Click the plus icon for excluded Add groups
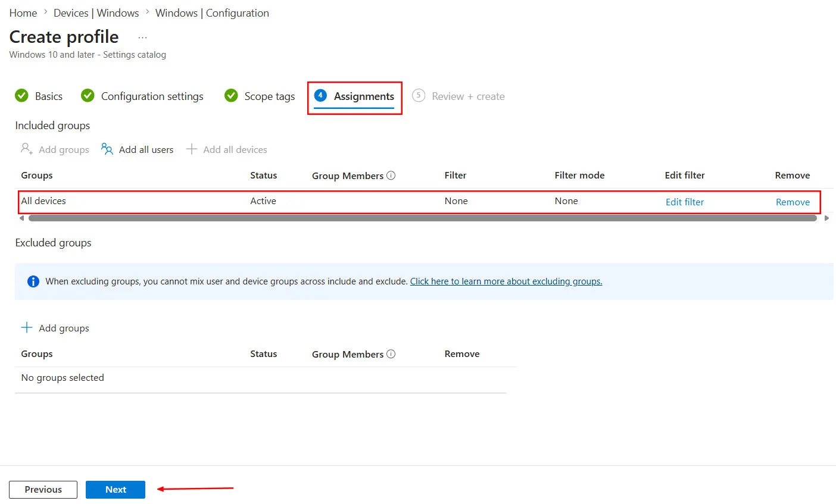This screenshot has width=836, height=504. [27, 328]
